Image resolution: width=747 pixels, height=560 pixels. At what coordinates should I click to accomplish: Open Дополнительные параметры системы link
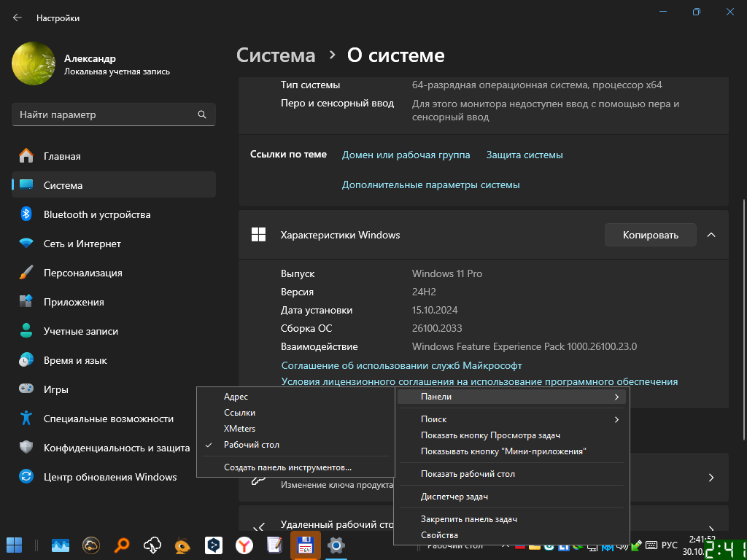coord(430,185)
